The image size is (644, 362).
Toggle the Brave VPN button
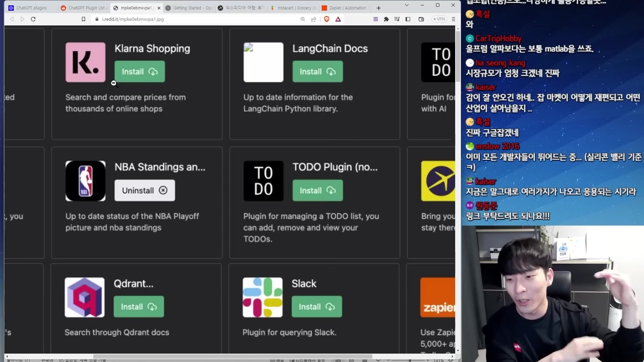(x=439, y=19)
